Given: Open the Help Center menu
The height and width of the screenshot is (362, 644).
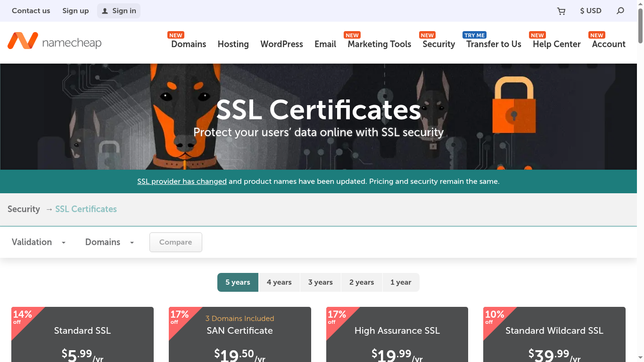Looking at the screenshot, I should pos(557,44).
